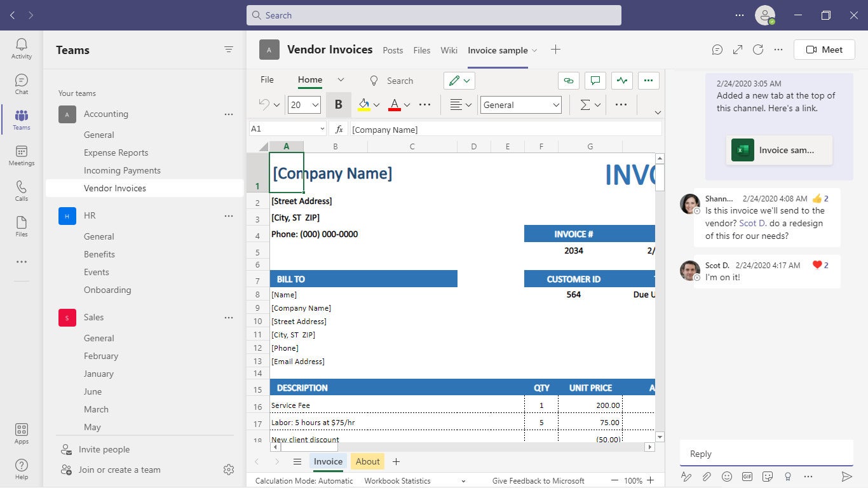Screen dimensions: 868x488
Task: Open profile avatar menu
Action: point(765,15)
